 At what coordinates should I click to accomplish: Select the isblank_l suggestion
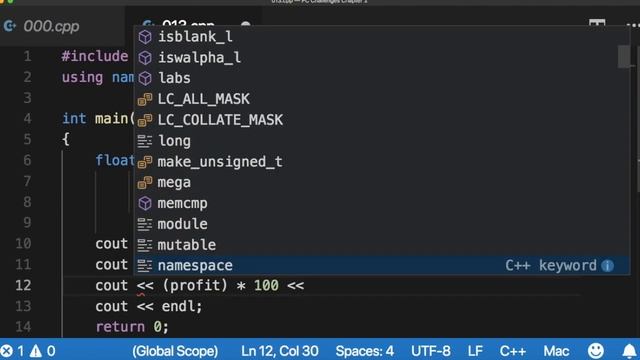tap(382, 37)
